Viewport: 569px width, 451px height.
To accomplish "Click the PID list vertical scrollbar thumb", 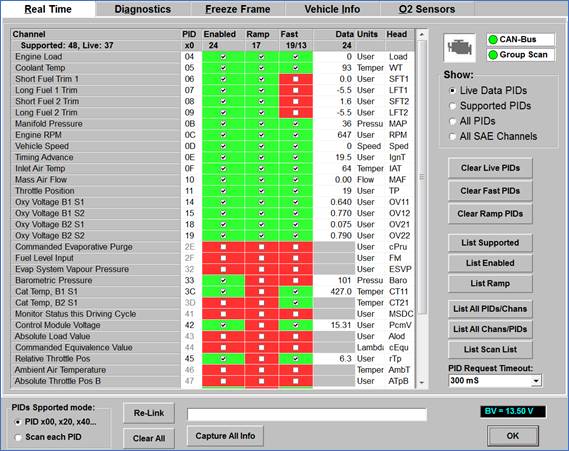I will click(421, 177).
